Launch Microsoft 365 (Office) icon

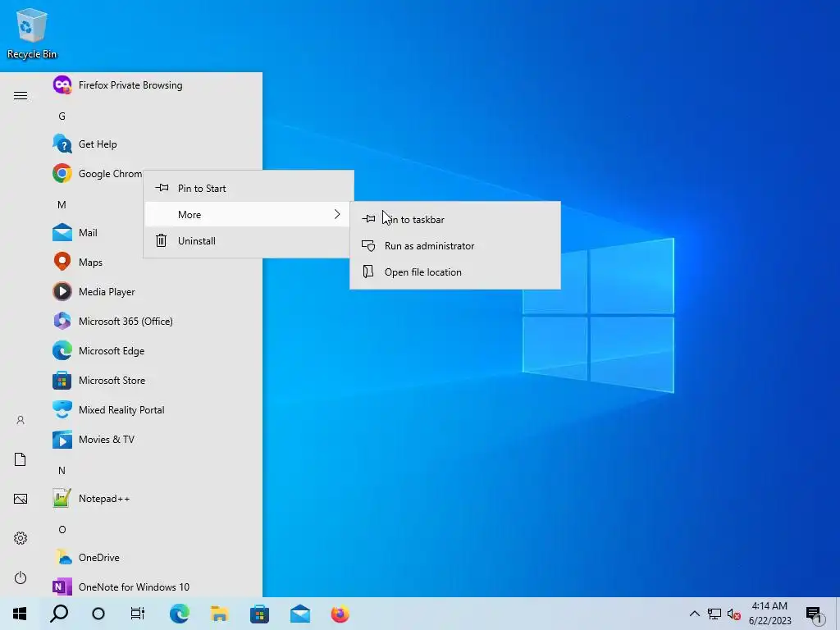click(x=62, y=321)
